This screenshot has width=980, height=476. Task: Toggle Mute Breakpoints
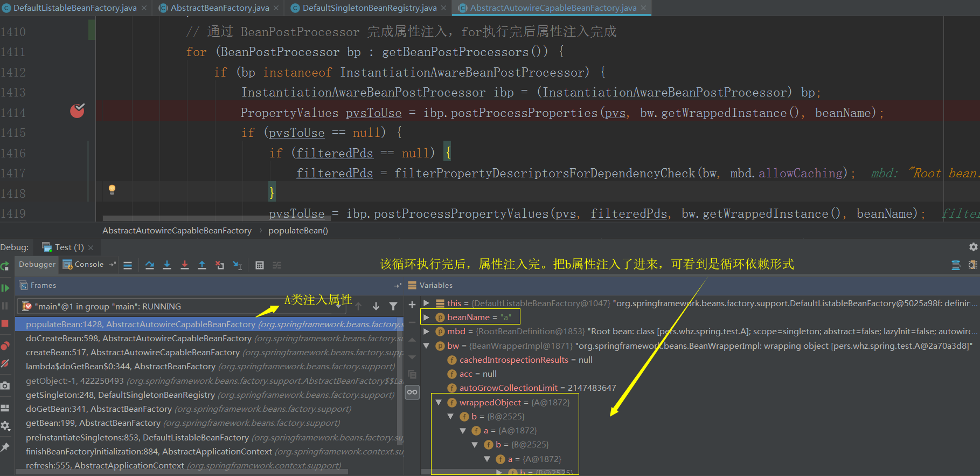pyautogui.click(x=5, y=363)
